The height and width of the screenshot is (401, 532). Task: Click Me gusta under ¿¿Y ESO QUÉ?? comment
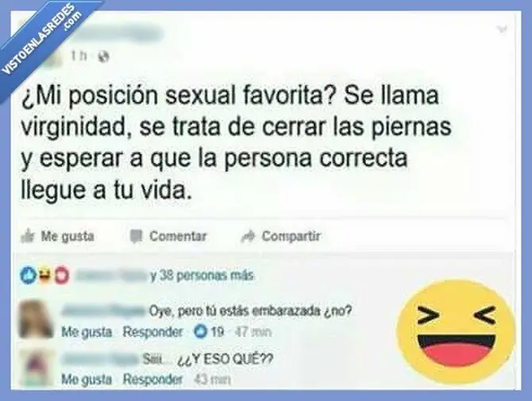(x=87, y=379)
